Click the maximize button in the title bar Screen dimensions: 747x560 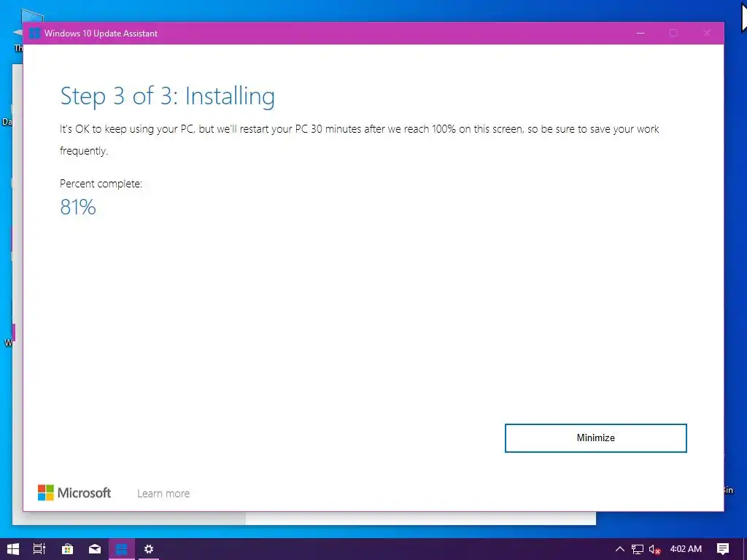(x=673, y=33)
